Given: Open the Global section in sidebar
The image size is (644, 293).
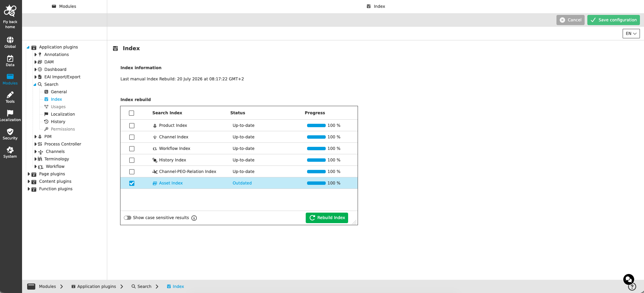Looking at the screenshot, I should [x=10, y=42].
